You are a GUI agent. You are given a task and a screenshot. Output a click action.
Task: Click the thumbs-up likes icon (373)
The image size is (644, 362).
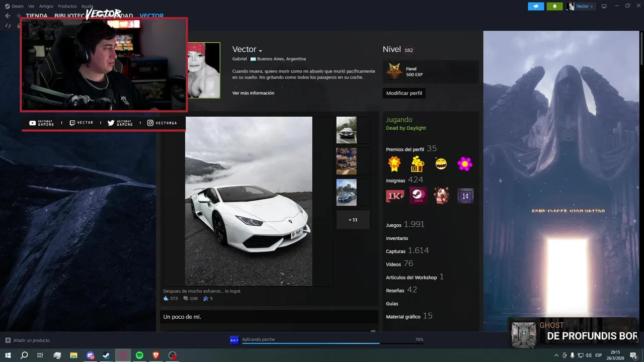[166, 299]
